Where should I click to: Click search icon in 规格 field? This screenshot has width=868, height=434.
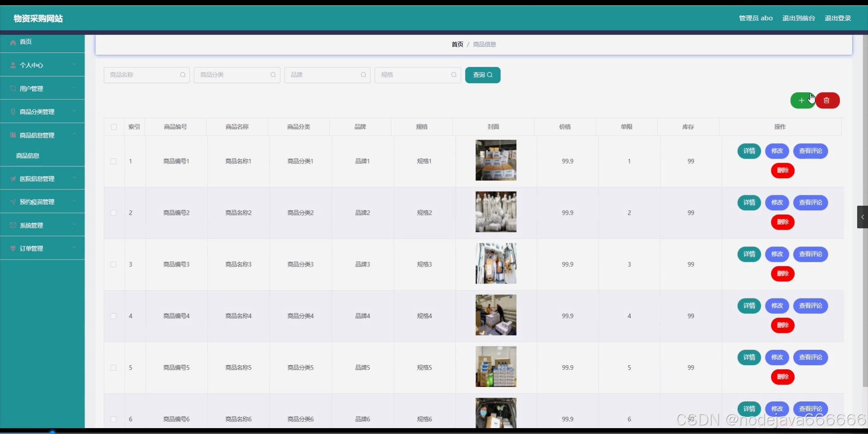[x=454, y=75]
